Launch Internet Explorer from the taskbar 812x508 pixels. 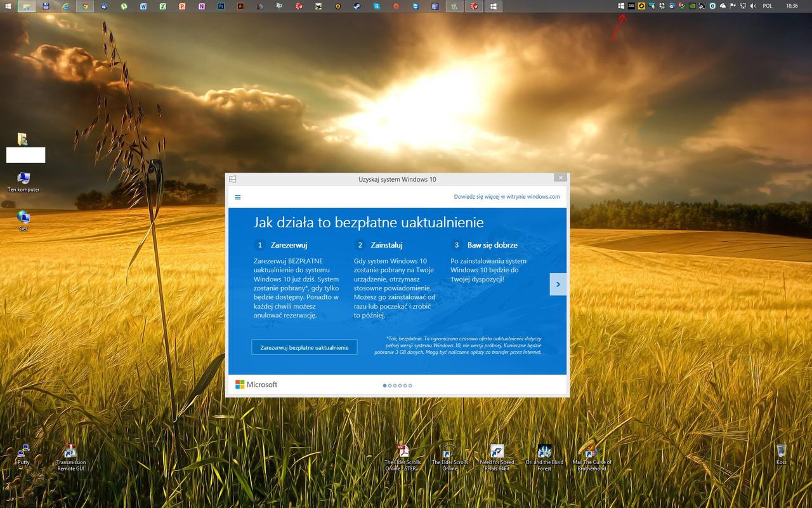65,6
